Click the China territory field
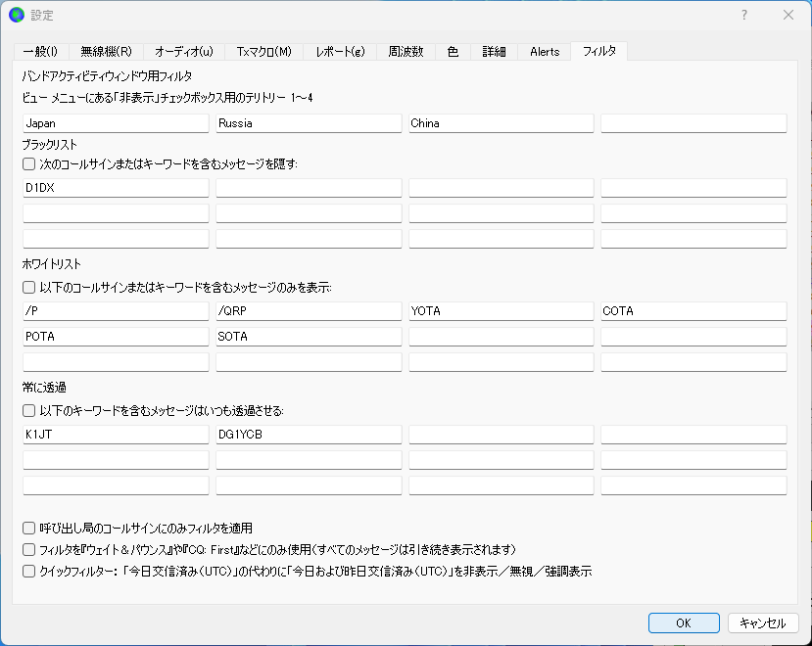Screen dimensions: 812x646 point(502,123)
